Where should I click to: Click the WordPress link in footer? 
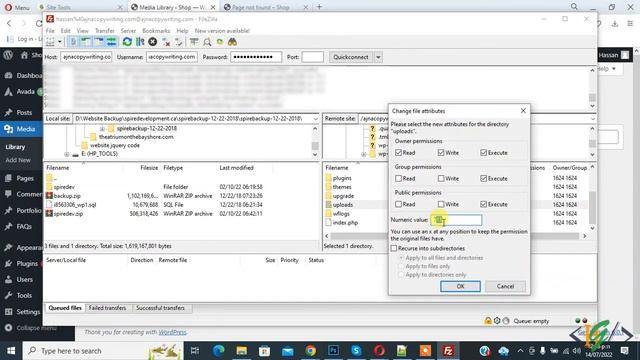172,332
